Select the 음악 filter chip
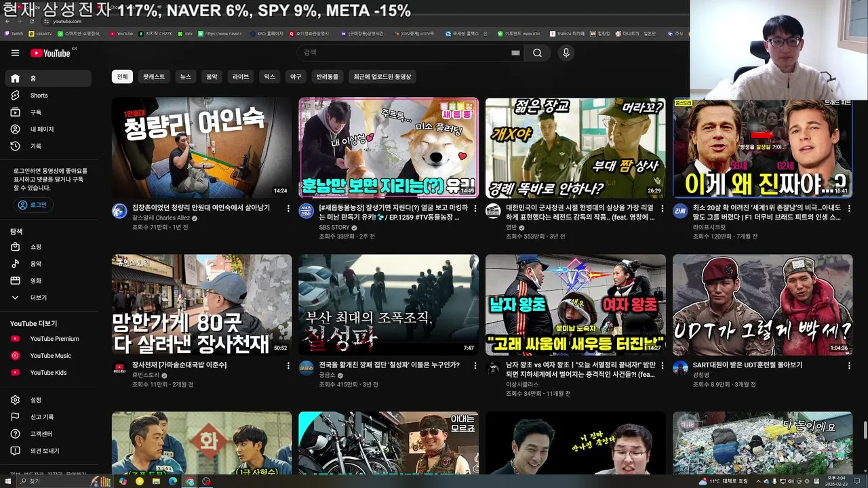The width and height of the screenshot is (868, 488). (x=212, y=77)
